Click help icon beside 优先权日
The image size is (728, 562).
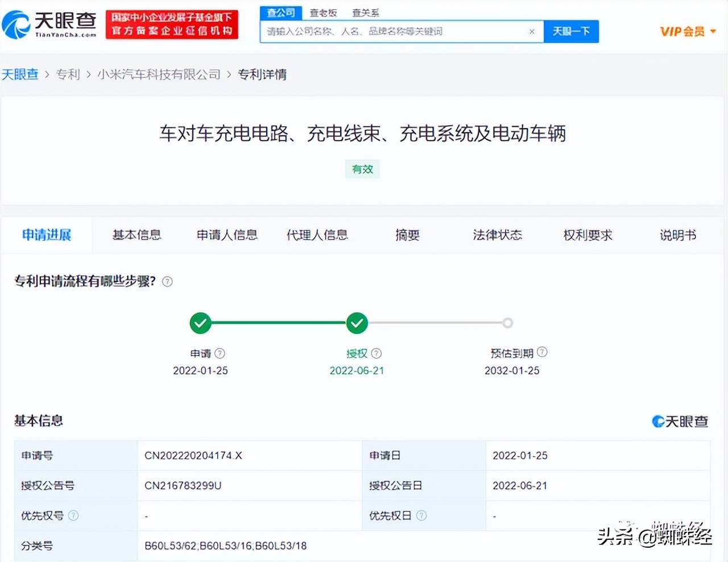tap(421, 515)
